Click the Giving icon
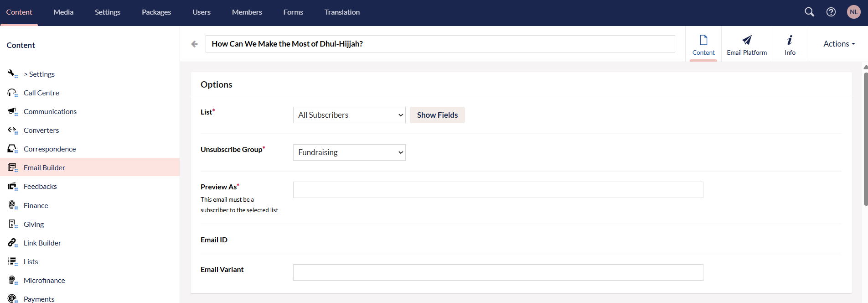The image size is (868, 303). point(12,224)
